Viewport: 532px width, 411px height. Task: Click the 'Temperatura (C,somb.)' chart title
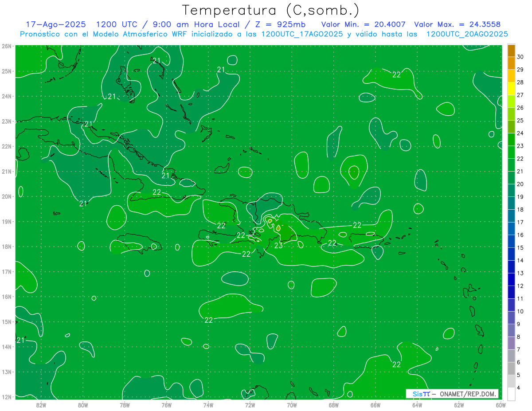[270, 10]
